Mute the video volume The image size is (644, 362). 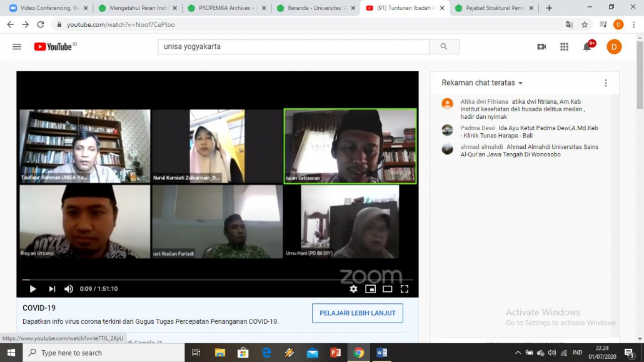(x=69, y=289)
